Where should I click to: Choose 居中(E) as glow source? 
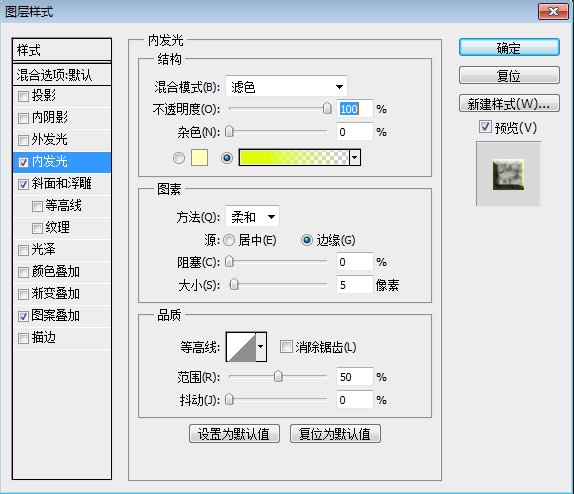tap(229, 240)
